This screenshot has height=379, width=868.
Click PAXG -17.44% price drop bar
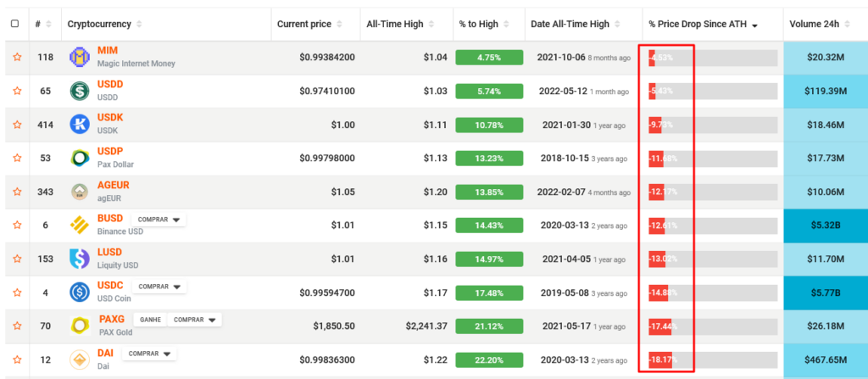tap(713, 327)
